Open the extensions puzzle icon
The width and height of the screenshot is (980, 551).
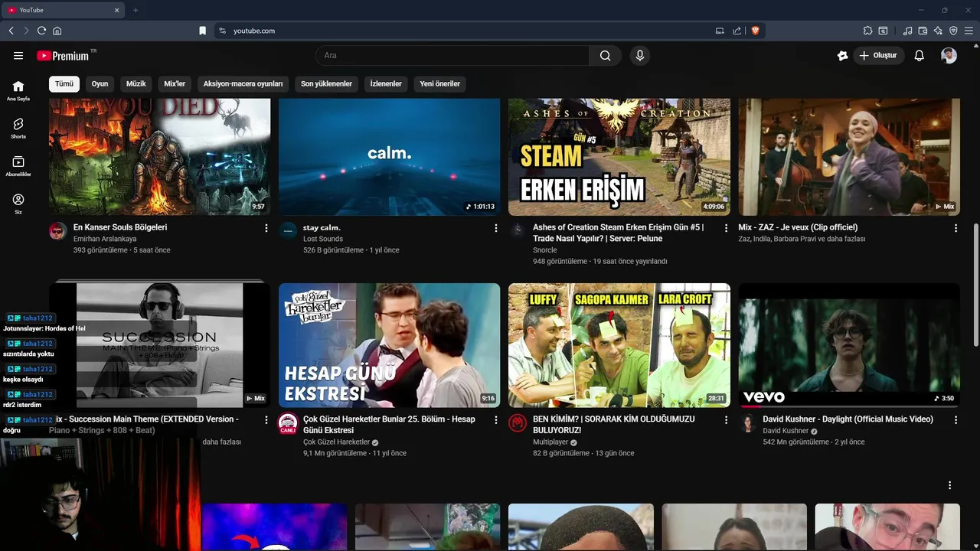(x=867, y=31)
